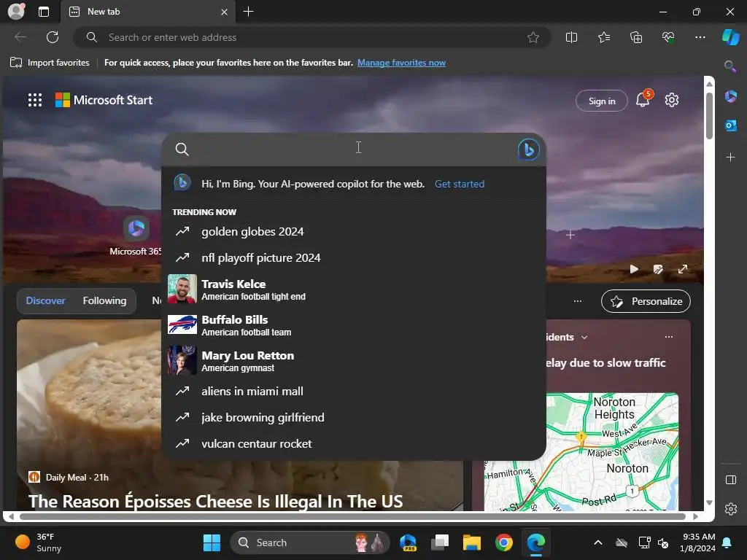Open sidebar settings gear at bottom
The height and width of the screenshot is (560, 747).
point(731,509)
